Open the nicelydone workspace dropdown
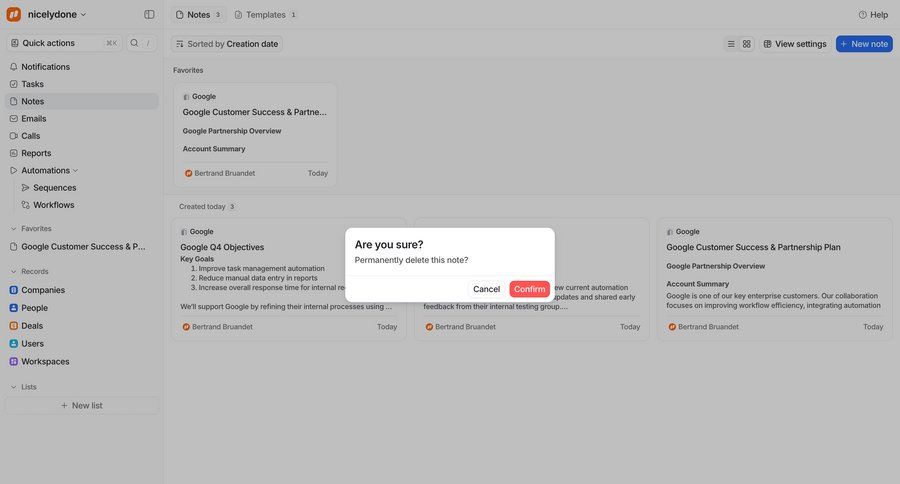Viewport: 900px width, 484px height. (x=57, y=14)
